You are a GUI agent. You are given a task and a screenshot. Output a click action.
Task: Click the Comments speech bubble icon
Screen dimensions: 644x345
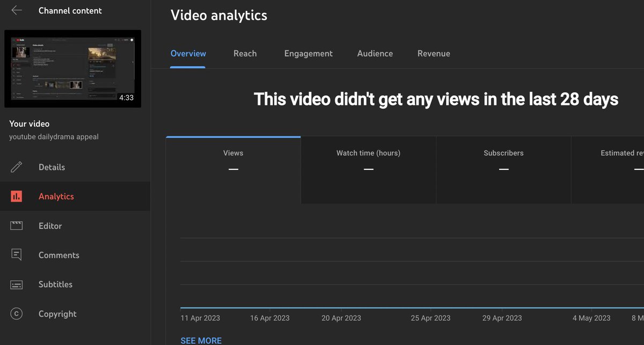17,255
